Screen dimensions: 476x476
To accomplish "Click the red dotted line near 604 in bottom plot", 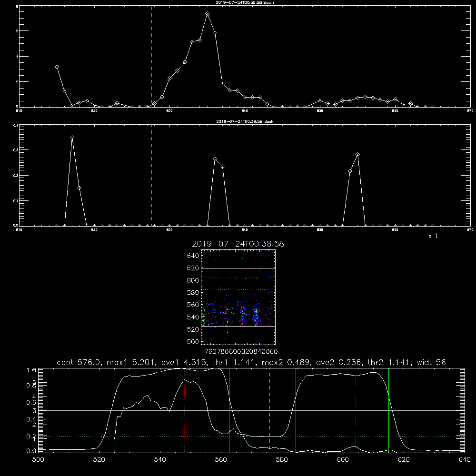I will (355, 410).
